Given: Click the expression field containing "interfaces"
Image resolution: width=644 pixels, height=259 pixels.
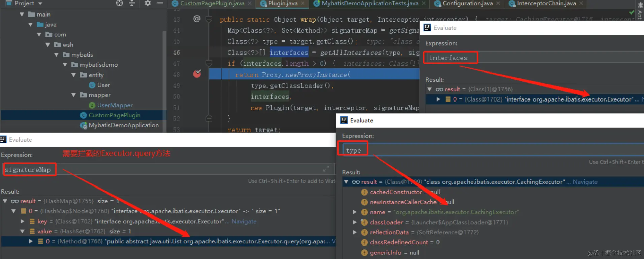Looking at the screenshot, I should click(535, 58).
